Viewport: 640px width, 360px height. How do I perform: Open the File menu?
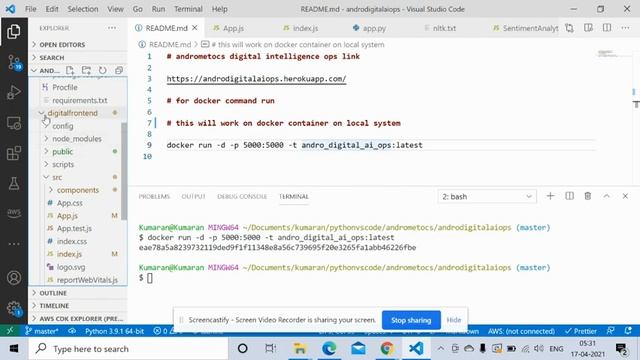[31, 9]
